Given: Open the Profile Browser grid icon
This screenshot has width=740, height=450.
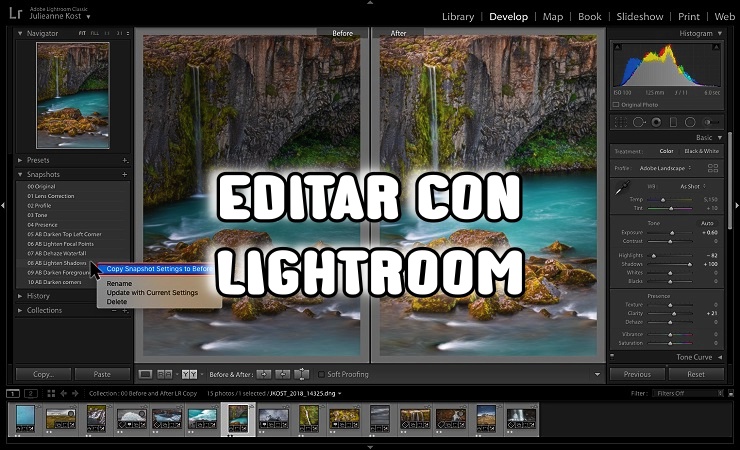Looking at the screenshot, I should click(x=713, y=168).
